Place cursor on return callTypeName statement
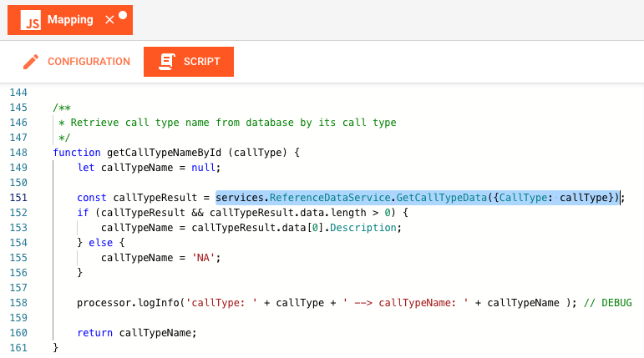The width and height of the screenshot is (644, 358). coord(137,332)
